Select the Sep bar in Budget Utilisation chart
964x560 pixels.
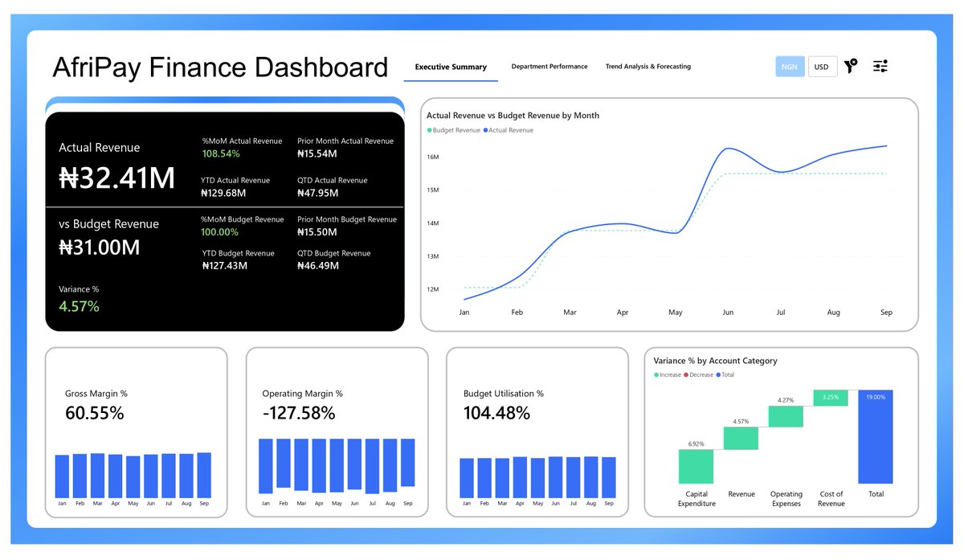(609, 477)
